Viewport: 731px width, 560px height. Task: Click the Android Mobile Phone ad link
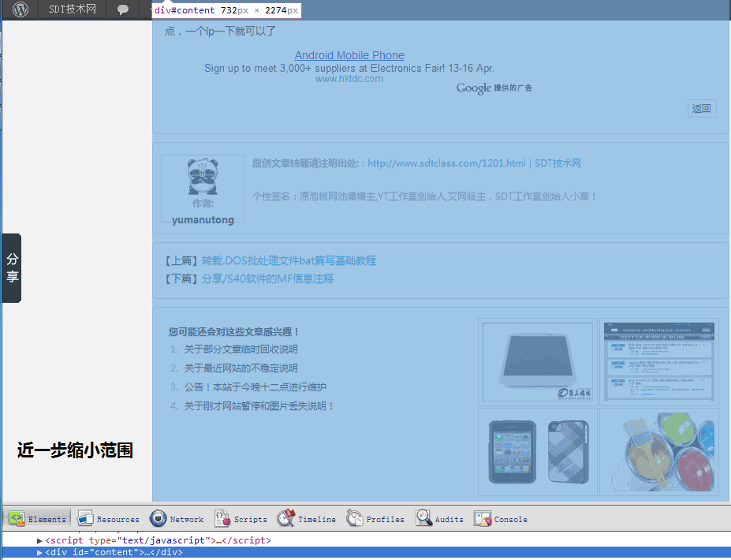349,55
